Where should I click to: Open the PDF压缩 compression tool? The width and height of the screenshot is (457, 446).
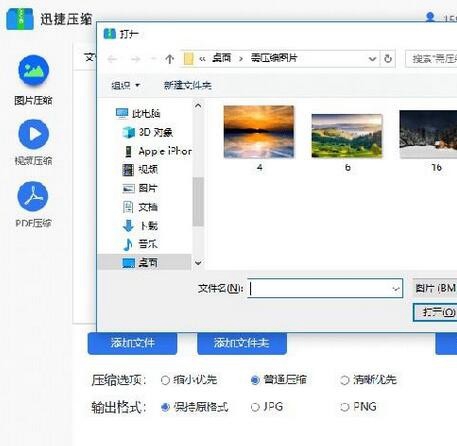(33, 204)
